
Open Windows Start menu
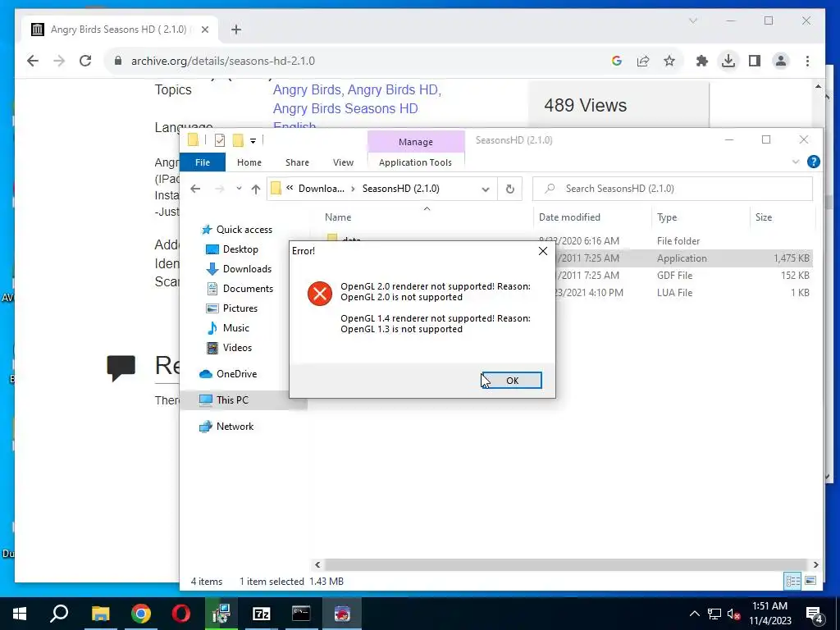coord(20,614)
